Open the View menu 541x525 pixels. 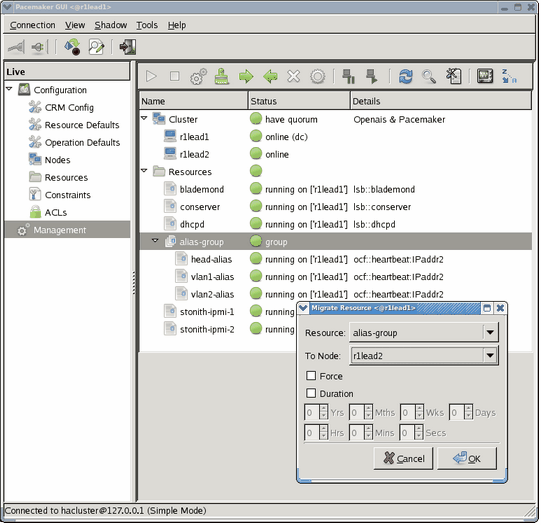75,25
